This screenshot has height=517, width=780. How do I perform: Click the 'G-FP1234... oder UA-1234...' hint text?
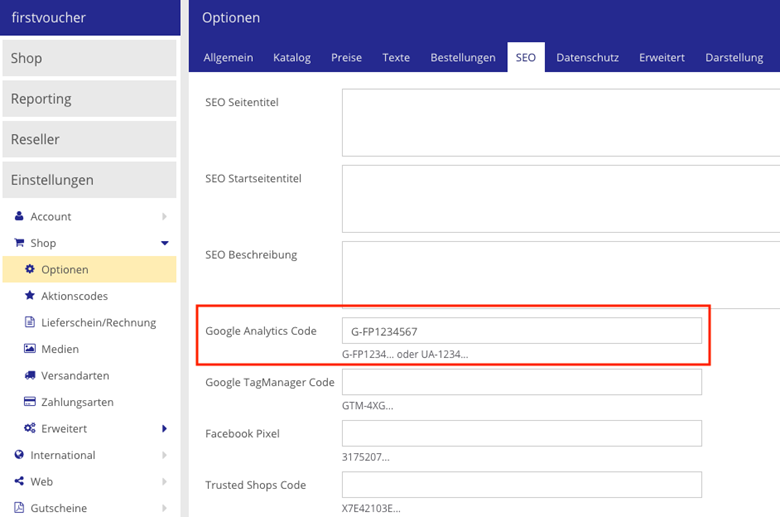[405, 354]
